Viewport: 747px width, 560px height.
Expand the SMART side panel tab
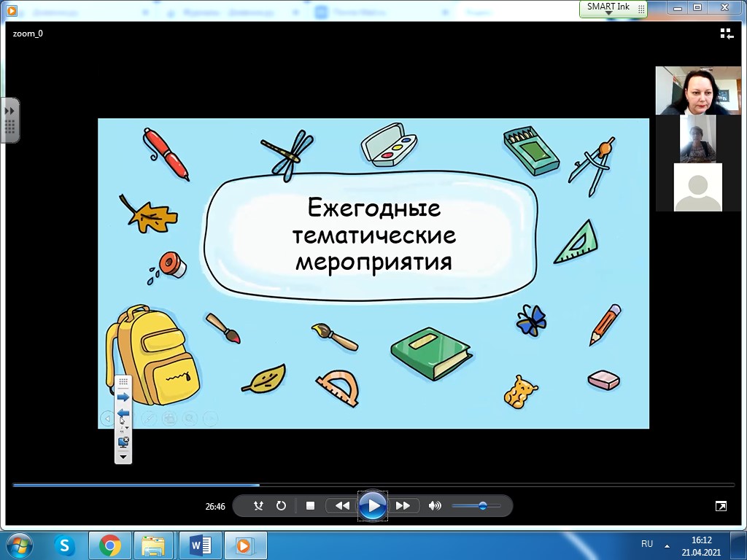9,120
